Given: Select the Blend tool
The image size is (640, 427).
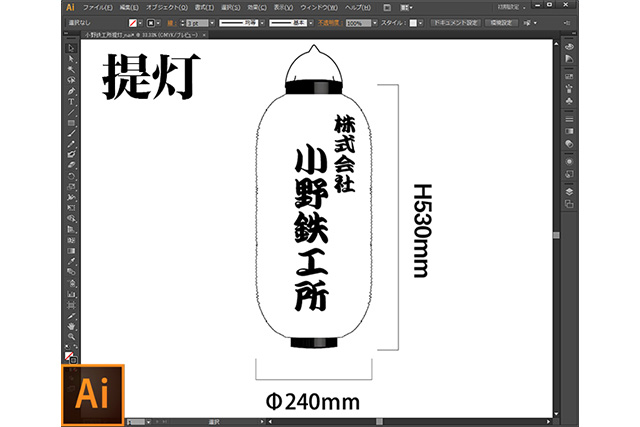Looking at the screenshot, I should click(x=71, y=272).
